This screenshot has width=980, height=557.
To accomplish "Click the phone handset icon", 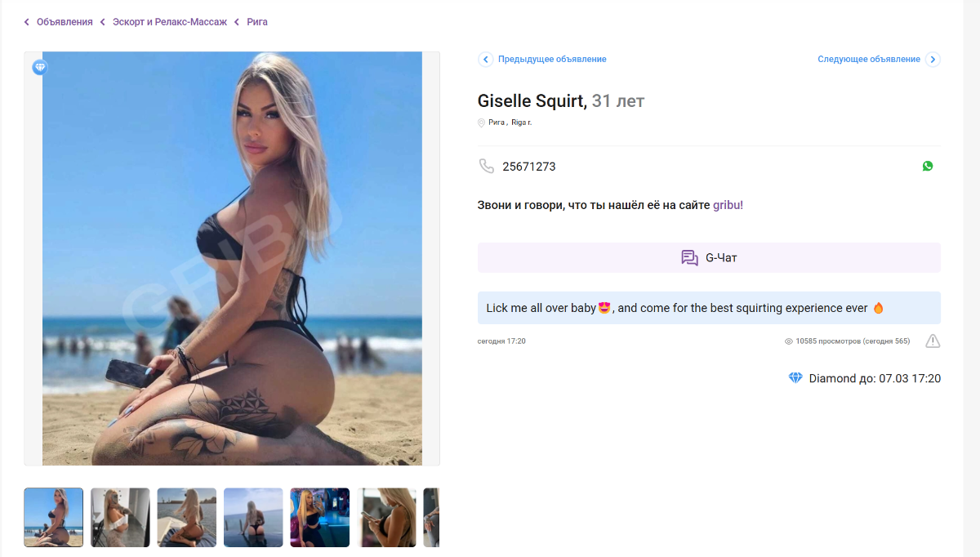I will point(487,167).
